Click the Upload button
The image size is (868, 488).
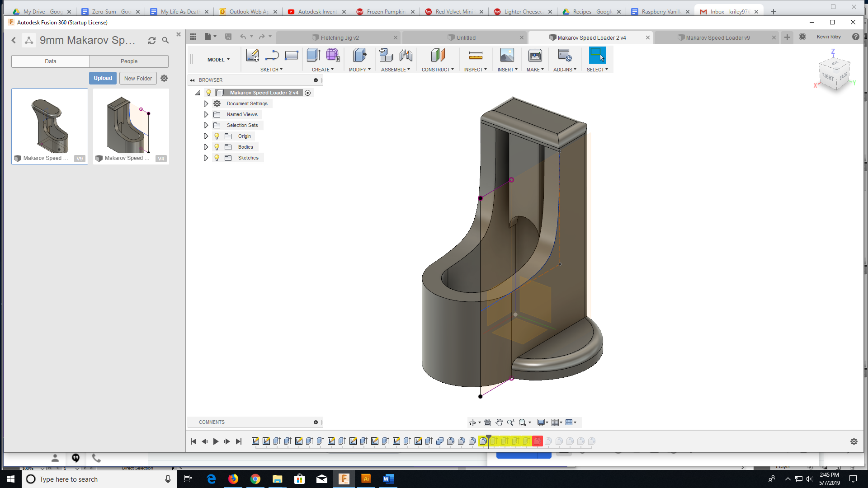103,78
